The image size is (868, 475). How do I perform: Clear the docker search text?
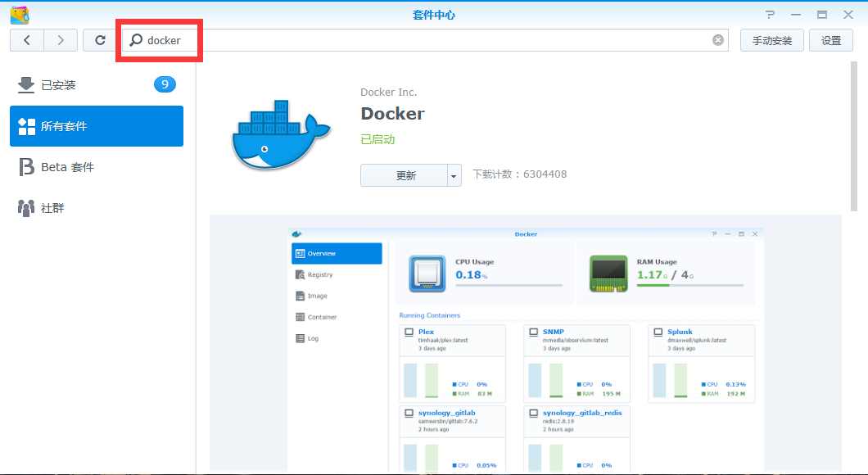718,40
